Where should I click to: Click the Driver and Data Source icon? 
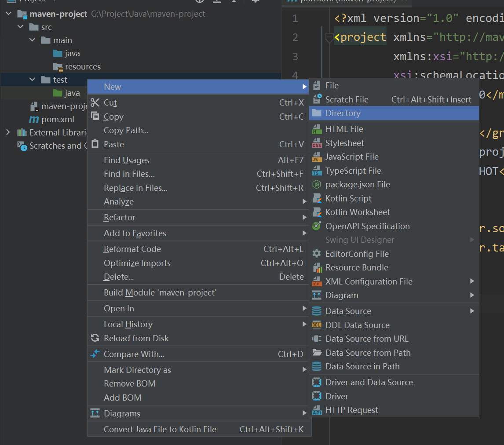click(x=317, y=382)
